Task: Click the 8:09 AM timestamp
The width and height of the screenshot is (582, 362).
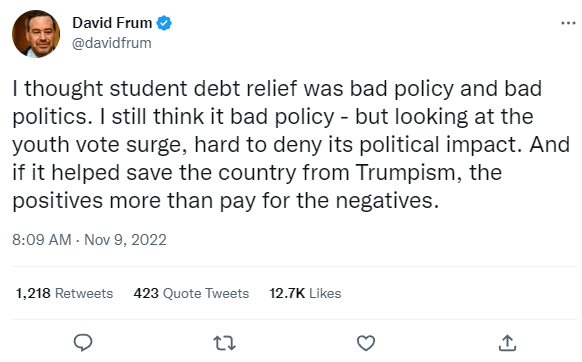Action: point(42,240)
